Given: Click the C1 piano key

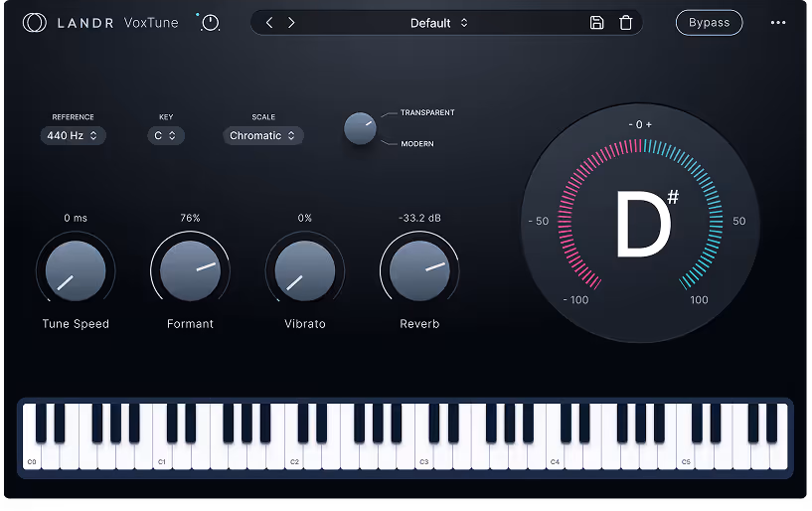Looking at the screenshot, I should tap(162, 456).
